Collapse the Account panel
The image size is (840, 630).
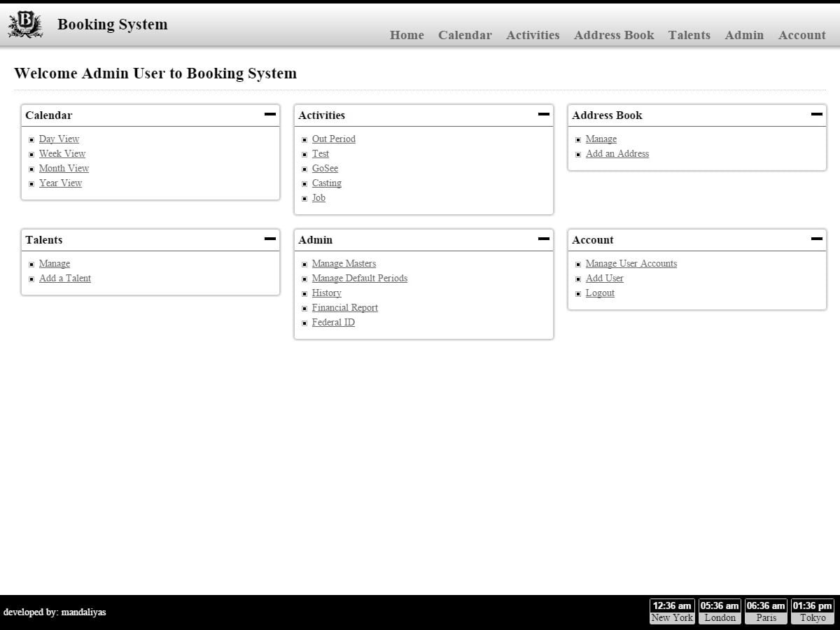(x=816, y=239)
